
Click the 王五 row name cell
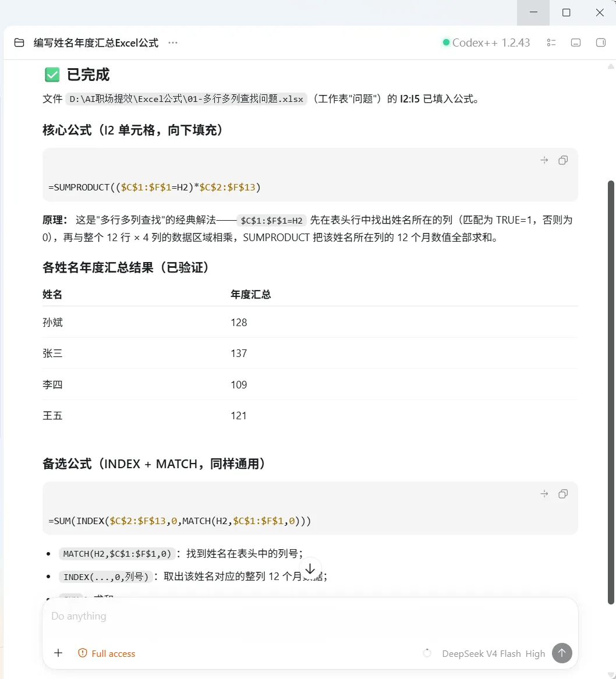pos(52,416)
